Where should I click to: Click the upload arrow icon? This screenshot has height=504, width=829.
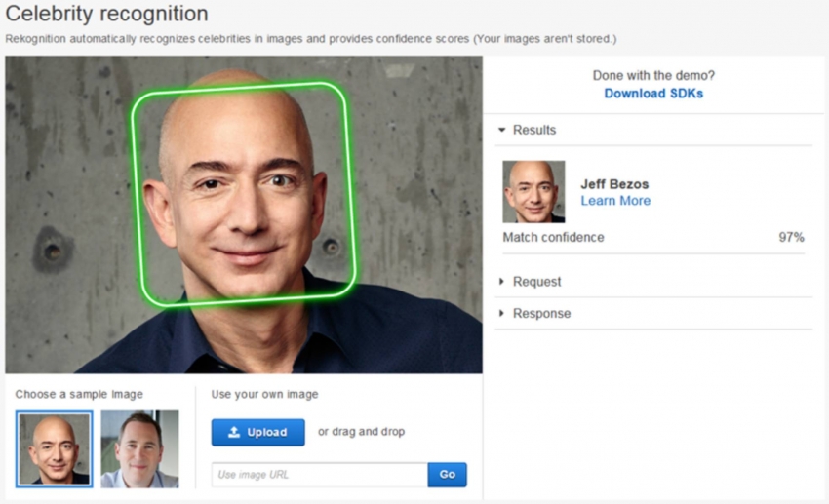(x=234, y=432)
